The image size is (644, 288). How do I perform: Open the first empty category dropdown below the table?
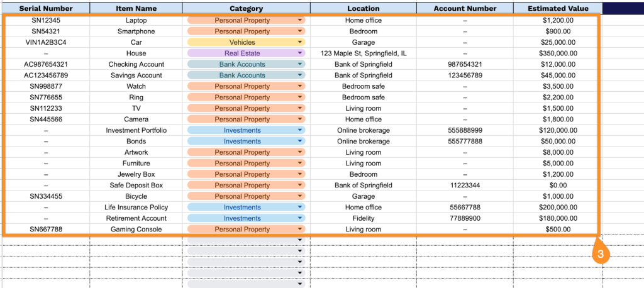click(299, 240)
